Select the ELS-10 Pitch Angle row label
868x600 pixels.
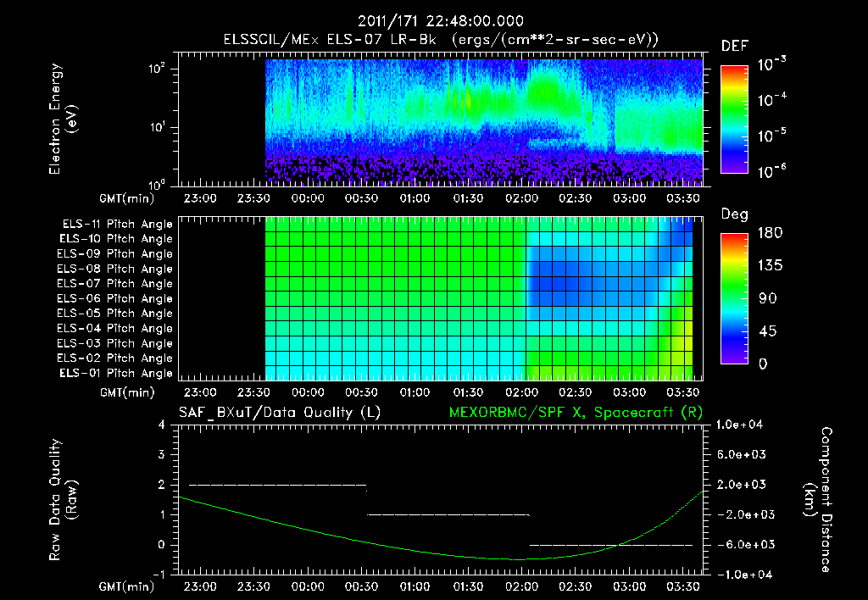(116, 239)
